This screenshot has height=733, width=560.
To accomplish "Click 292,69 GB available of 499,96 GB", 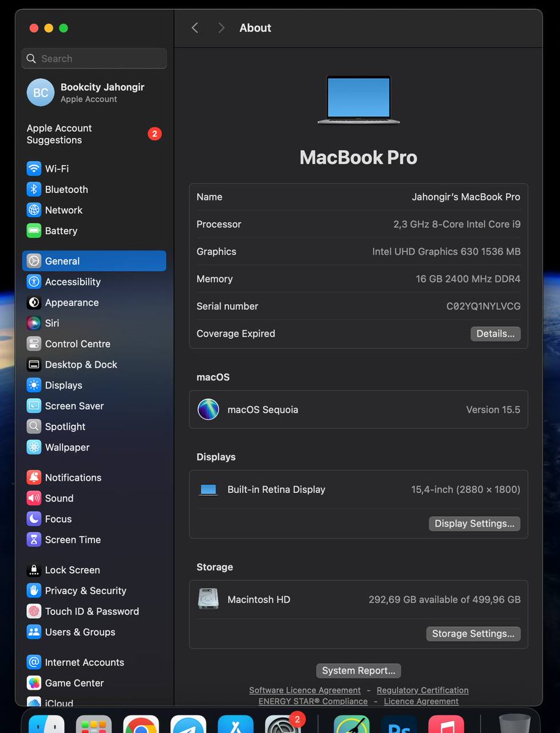I will (x=445, y=599).
